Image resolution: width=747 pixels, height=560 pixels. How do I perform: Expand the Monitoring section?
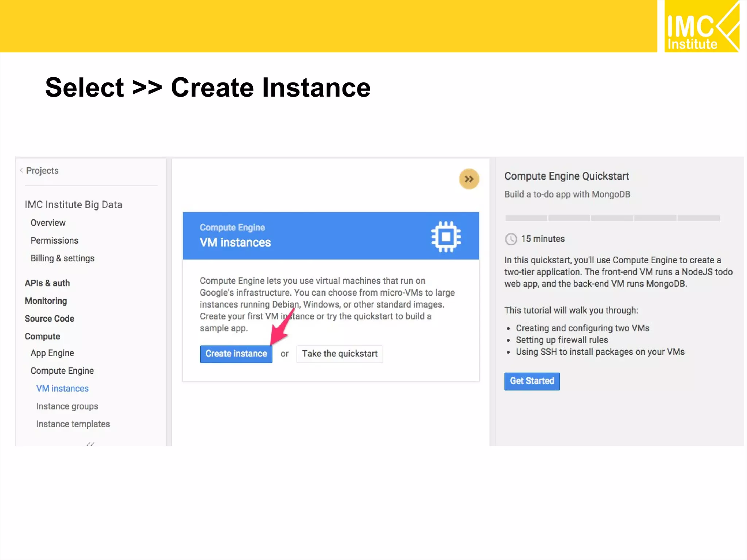[x=46, y=301]
